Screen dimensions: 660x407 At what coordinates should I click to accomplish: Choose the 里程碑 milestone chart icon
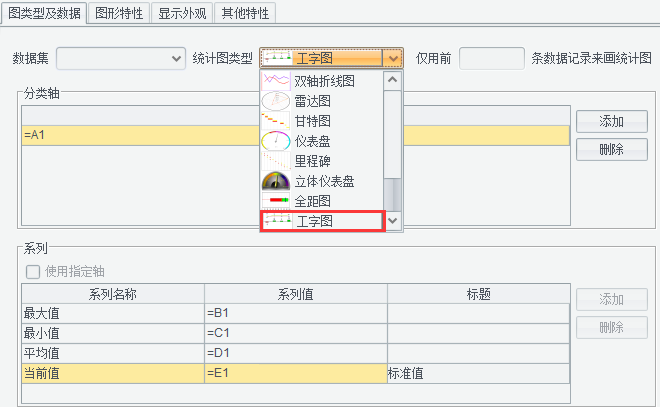[276, 160]
